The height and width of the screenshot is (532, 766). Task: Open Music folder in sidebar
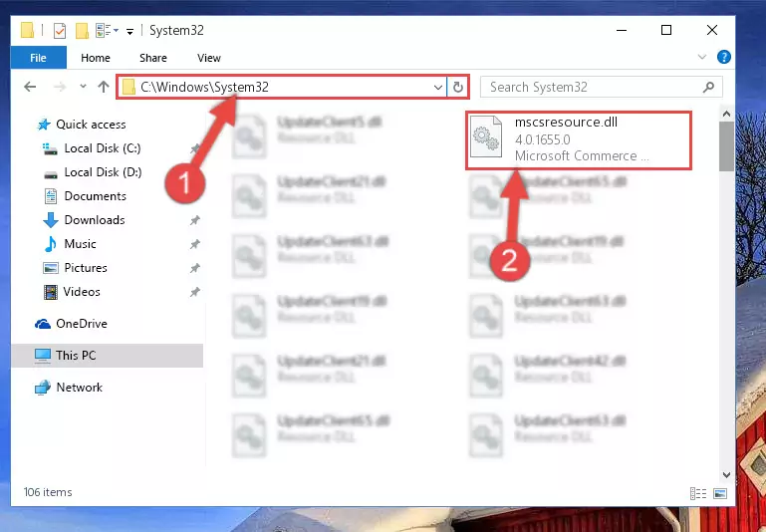pyautogui.click(x=80, y=244)
